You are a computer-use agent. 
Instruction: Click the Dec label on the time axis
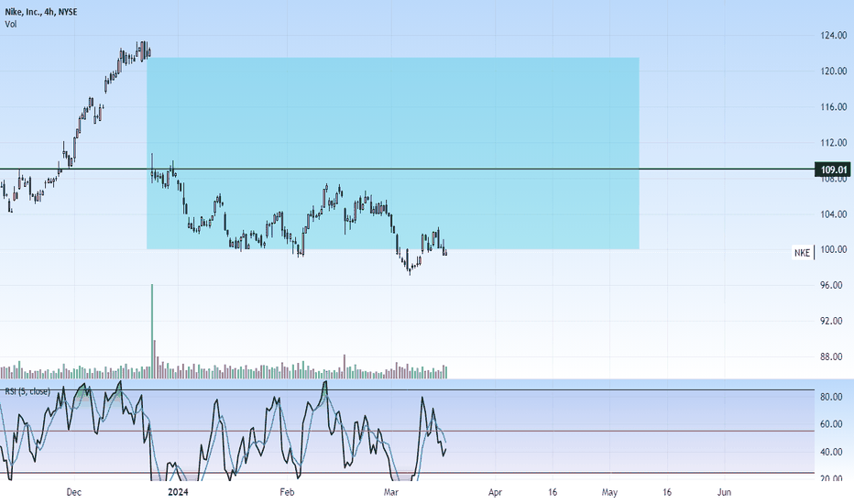click(x=73, y=493)
